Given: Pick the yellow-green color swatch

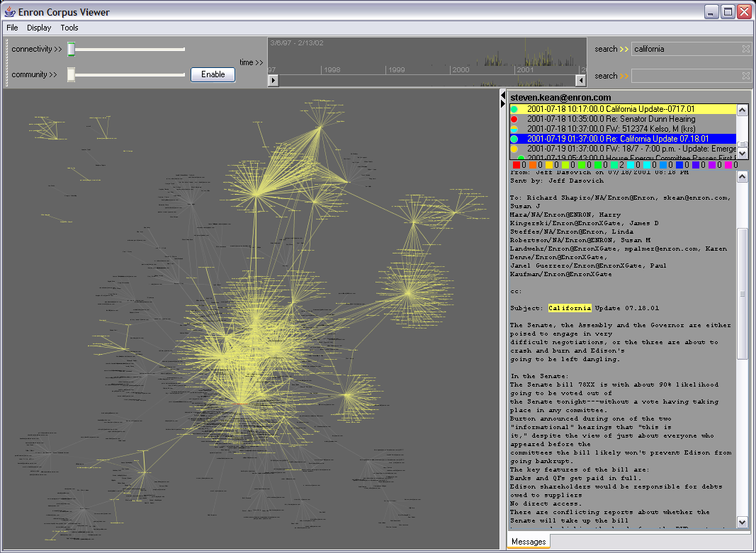Looking at the screenshot, I should (x=565, y=165).
